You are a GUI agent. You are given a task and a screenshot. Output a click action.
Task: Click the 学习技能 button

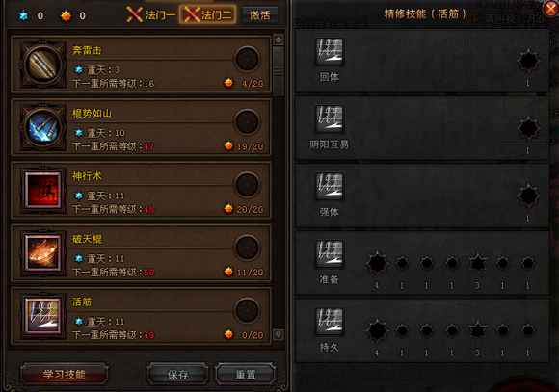(x=65, y=374)
